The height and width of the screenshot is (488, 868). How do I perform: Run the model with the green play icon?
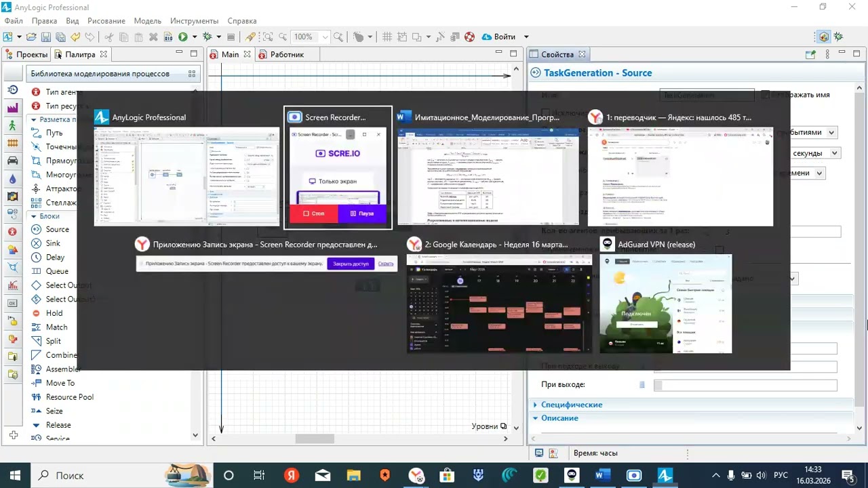[x=182, y=37]
